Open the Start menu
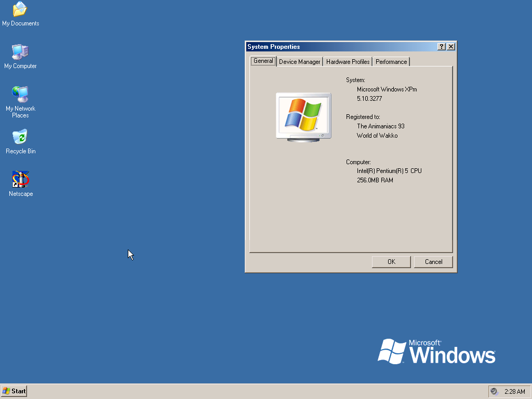Viewport: 532px width, 399px height. [x=14, y=391]
